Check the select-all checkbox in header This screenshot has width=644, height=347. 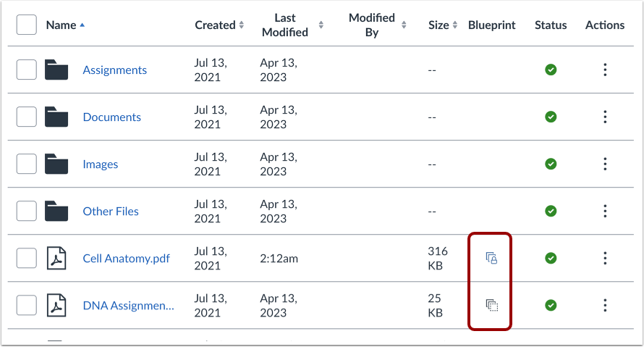pos(27,25)
